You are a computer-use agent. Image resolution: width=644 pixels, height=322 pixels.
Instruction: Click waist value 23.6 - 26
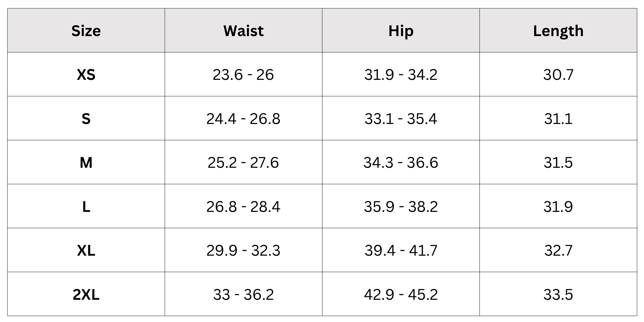coord(243,75)
